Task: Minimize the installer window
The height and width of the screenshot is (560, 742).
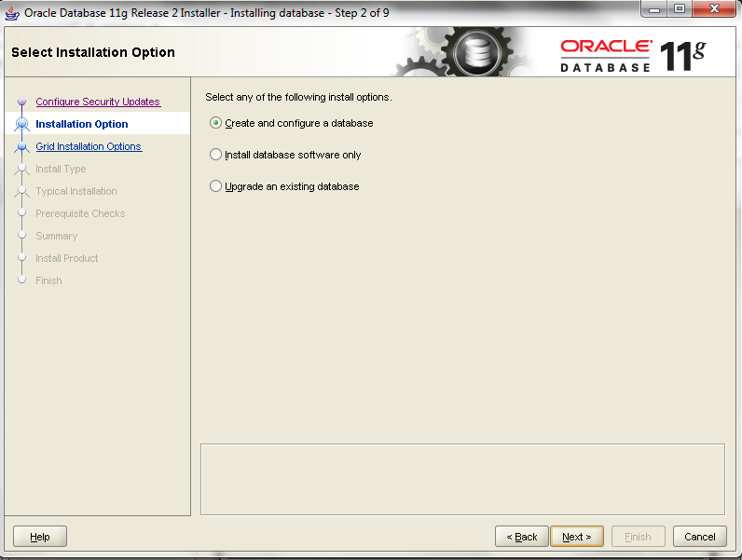Action: pyautogui.click(x=654, y=8)
